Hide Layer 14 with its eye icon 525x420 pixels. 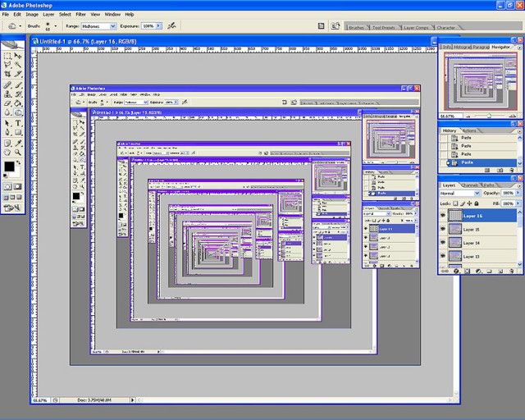click(443, 243)
